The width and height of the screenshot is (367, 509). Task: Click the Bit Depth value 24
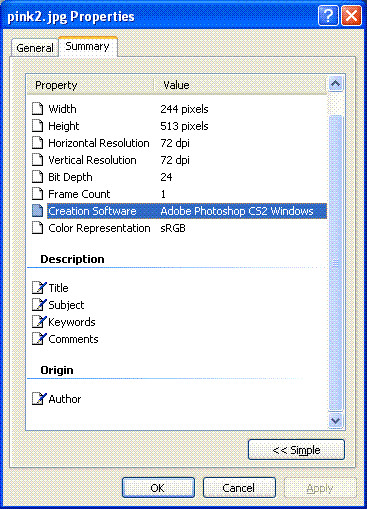pyautogui.click(x=166, y=177)
